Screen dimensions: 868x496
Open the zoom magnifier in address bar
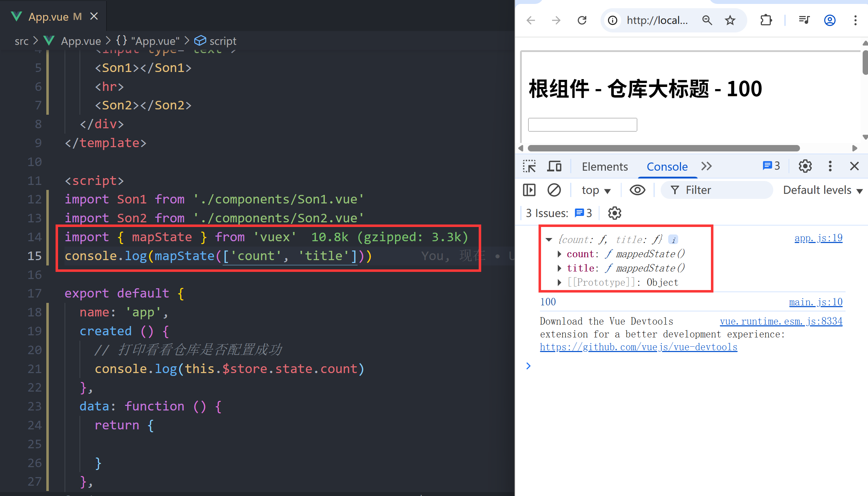707,20
